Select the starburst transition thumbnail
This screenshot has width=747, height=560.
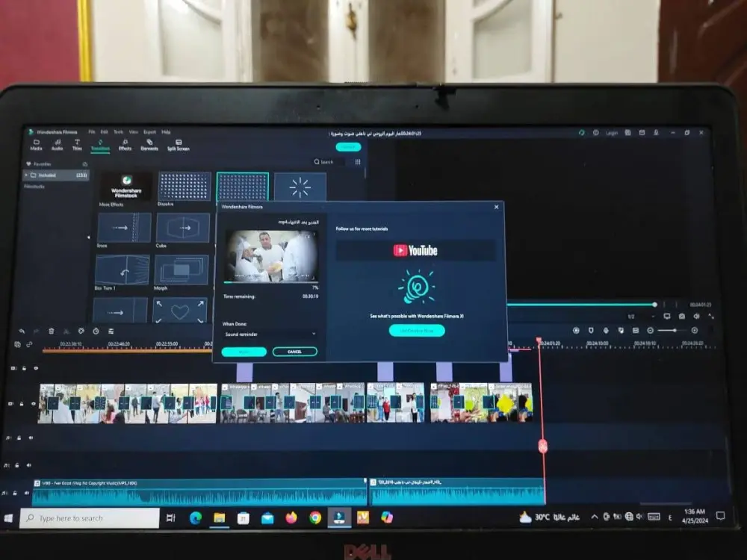pyautogui.click(x=300, y=187)
